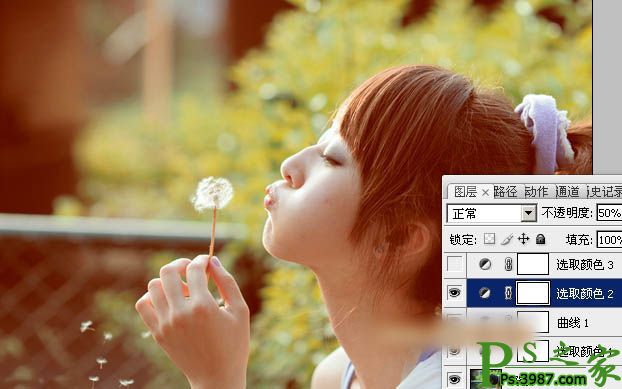Screen dimensions: 622x389
Task: Open the blend mode dropdown showing 正常
Action: coord(491,214)
